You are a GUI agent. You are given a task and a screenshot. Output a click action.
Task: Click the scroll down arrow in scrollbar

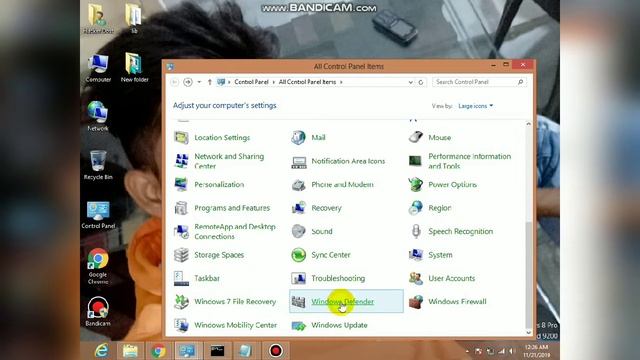click(529, 332)
